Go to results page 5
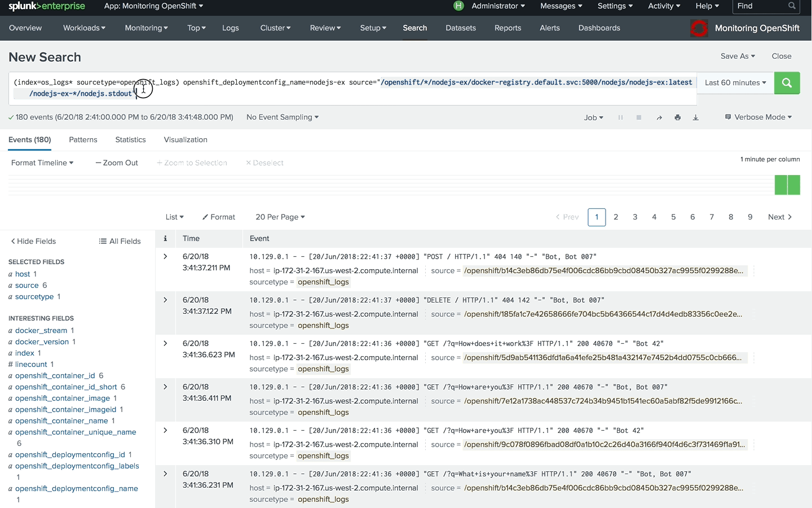This screenshot has height=508, width=812. 673,217
